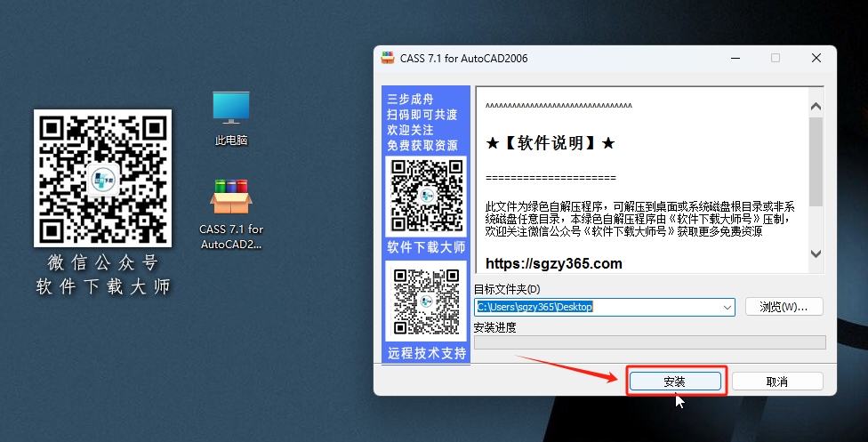Click the 安装进度 progress bar
Viewport: 868px width, 442px height.
tap(650, 342)
